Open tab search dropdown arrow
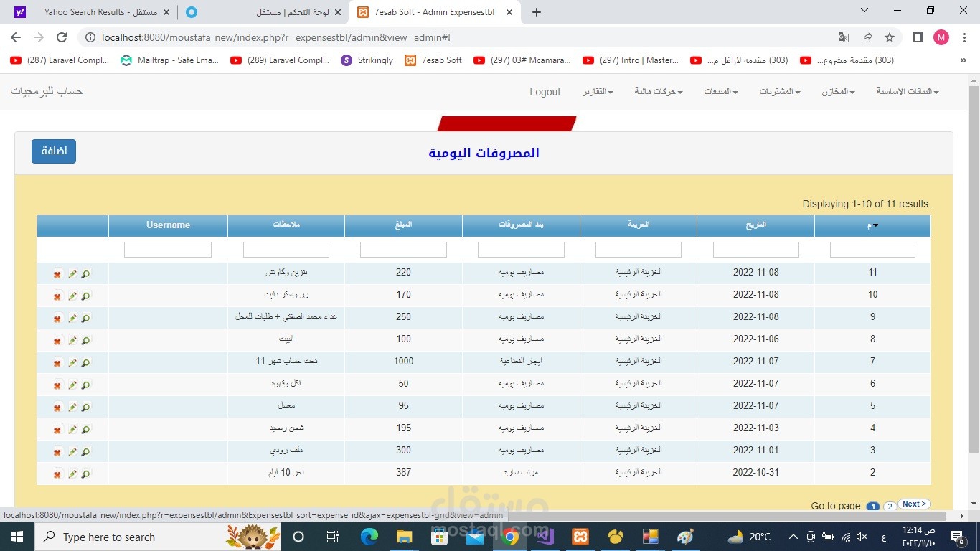The width and height of the screenshot is (980, 551). [864, 11]
